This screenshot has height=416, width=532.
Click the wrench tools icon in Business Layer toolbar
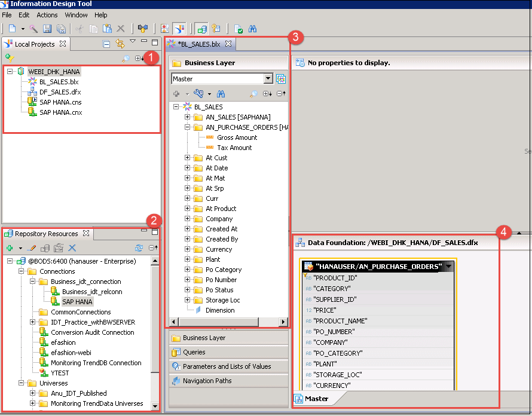click(198, 94)
